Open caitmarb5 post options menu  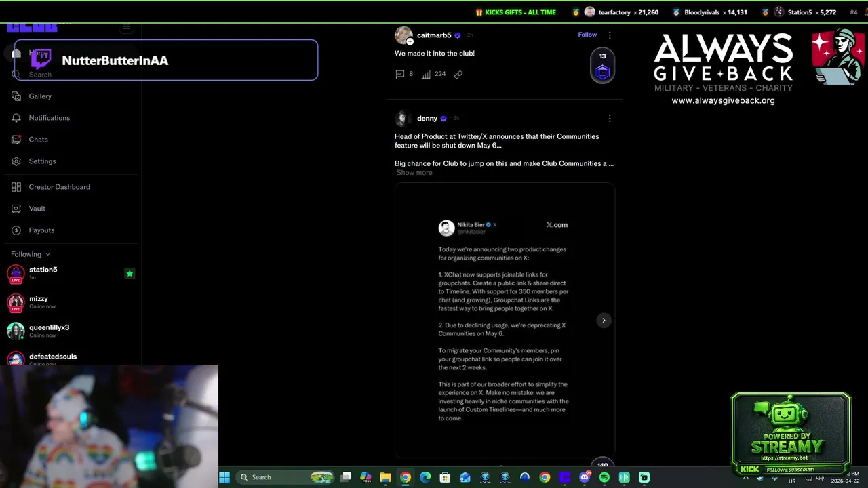tap(609, 35)
